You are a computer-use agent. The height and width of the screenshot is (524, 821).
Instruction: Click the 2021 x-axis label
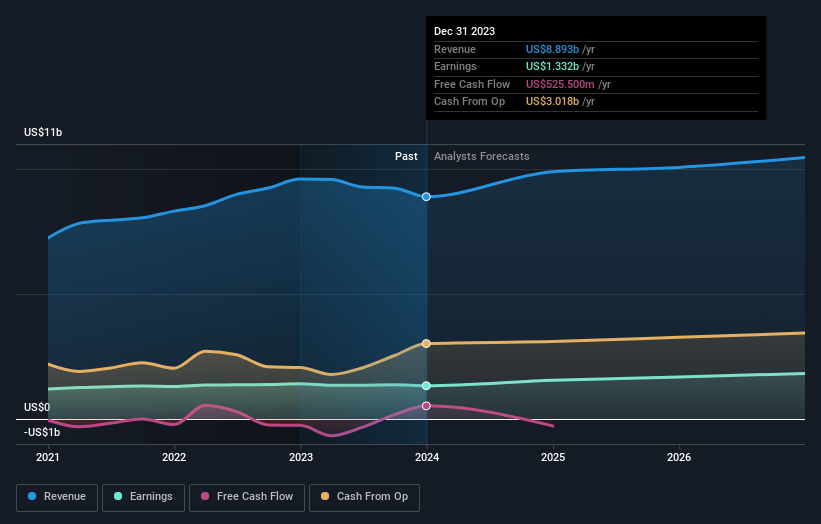click(x=48, y=458)
